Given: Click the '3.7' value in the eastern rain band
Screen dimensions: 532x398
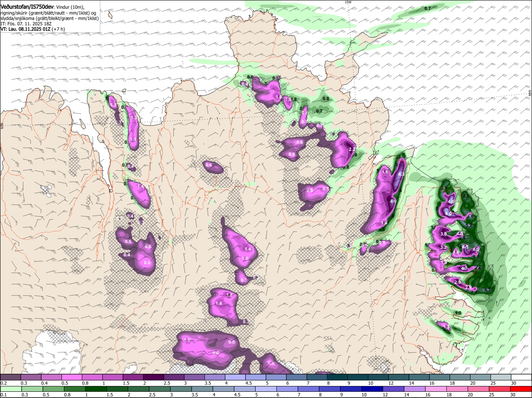Looking at the screenshot, I should pyautogui.click(x=443, y=189).
